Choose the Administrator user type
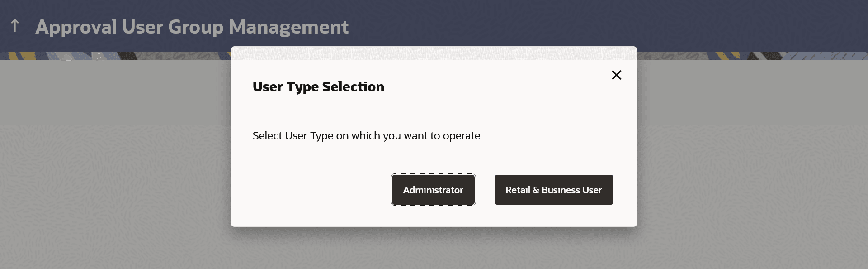This screenshot has width=868, height=269. coord(433,190)
